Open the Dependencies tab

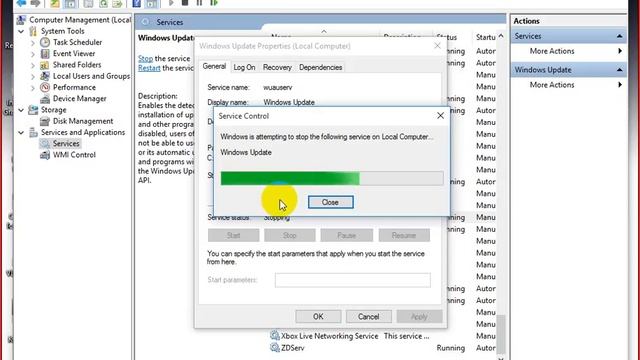pos(320,67)
